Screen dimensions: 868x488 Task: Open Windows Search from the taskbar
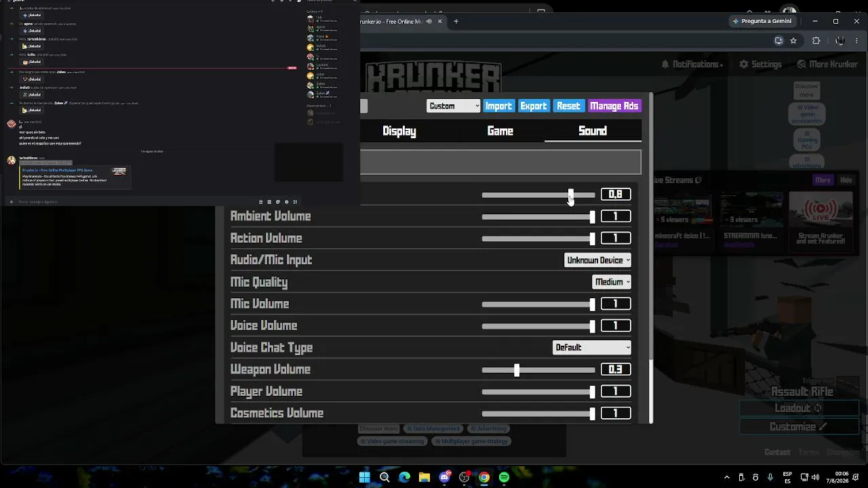(x=384, y=477)
